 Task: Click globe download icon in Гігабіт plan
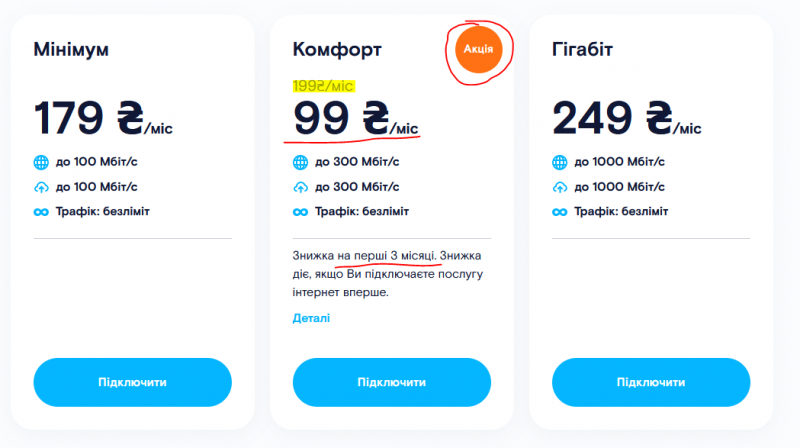[x=560, y=162]
